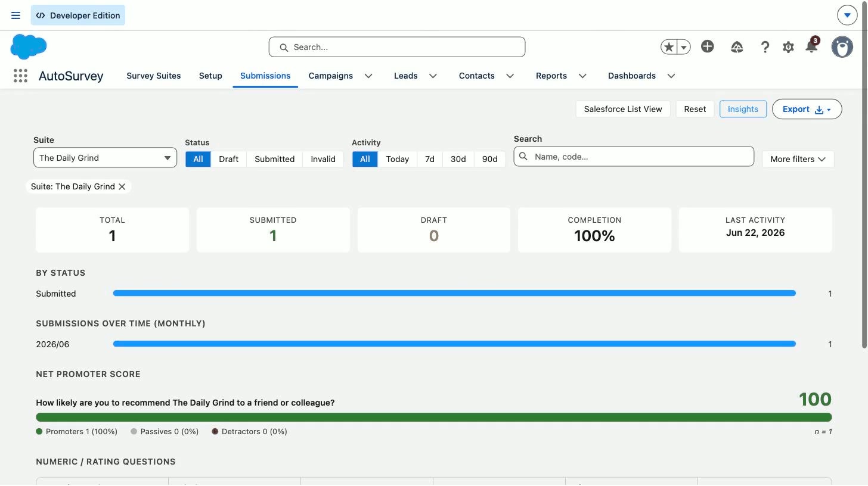Select Status filter All

[x=198, y=159]
